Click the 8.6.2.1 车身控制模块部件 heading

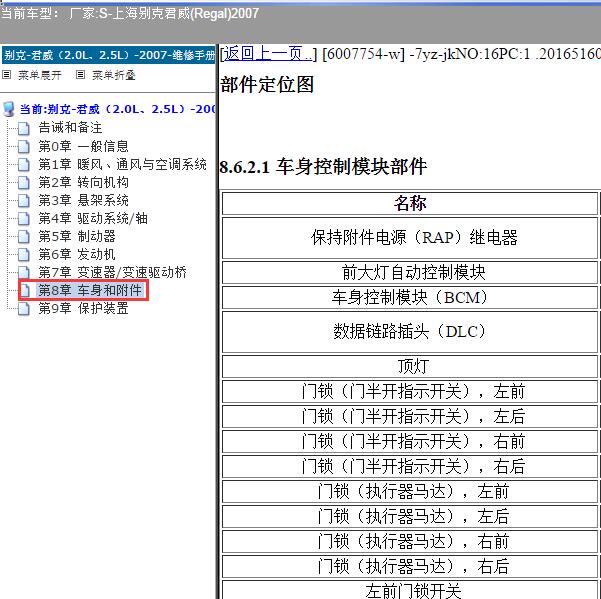[x=323, y=167]
